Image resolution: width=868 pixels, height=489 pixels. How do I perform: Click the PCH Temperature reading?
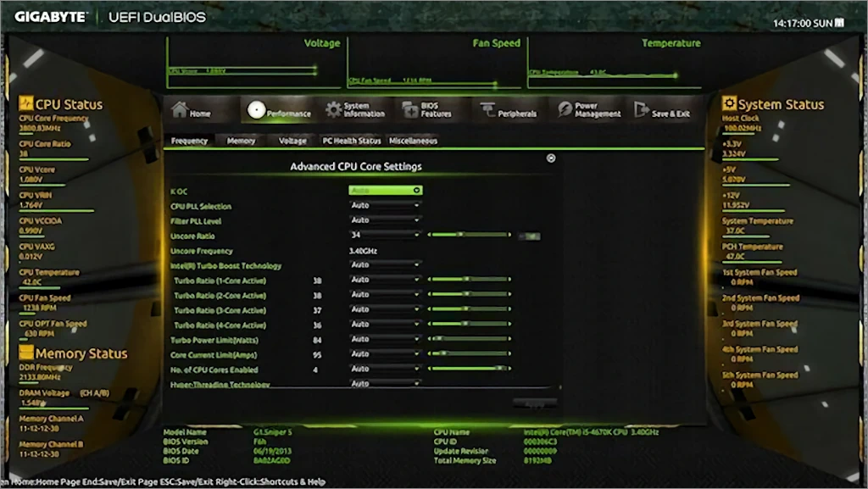click(753, 252)
